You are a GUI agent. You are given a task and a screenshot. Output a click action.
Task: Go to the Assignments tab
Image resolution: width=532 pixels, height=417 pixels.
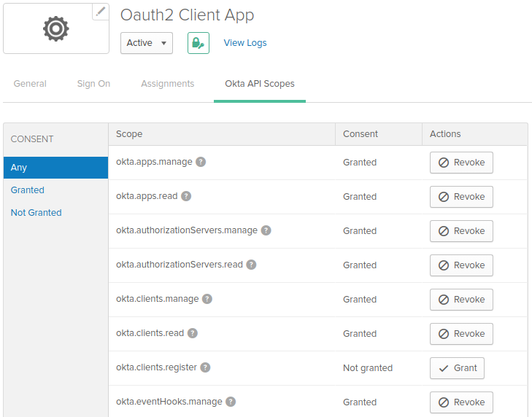pyautogui.click(x=167, y=84)
